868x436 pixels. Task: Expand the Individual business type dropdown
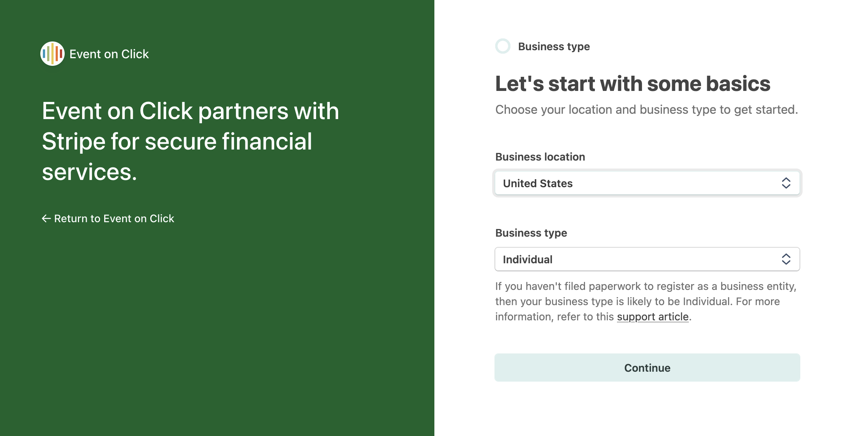(647, 259)
